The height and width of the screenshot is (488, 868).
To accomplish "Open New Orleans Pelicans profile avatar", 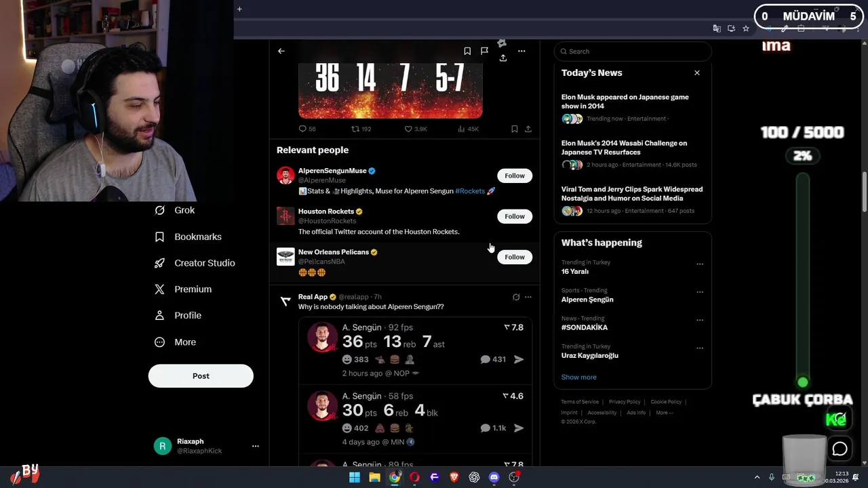I will coord(285,256).
